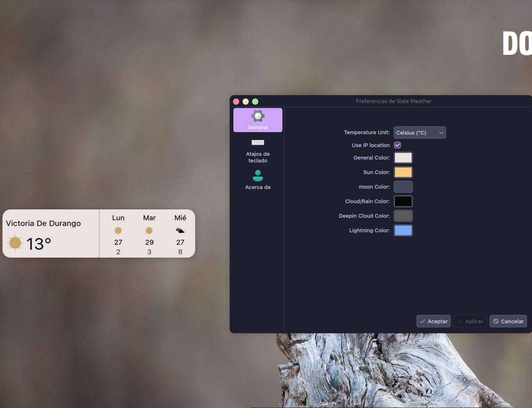Minimize the preferences window with yellow button
The image size is (532, 408).
pos(245,101)
